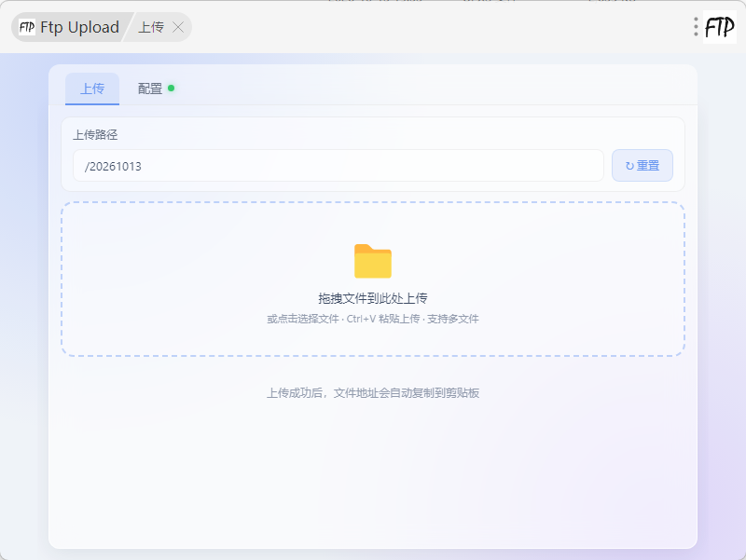Focus the upload path field /20261013
The height and width of the screenshot is (560, 746).
coord(338,166)
